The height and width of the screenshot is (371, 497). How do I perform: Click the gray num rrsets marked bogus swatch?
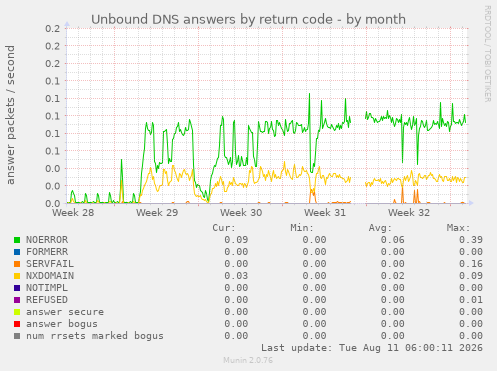coord(17,336)
